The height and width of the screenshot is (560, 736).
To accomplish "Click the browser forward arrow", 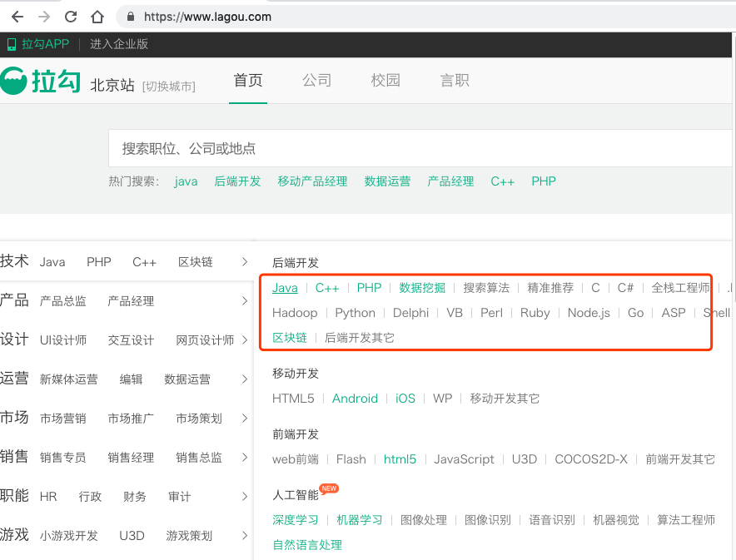I will coord(44,17).
